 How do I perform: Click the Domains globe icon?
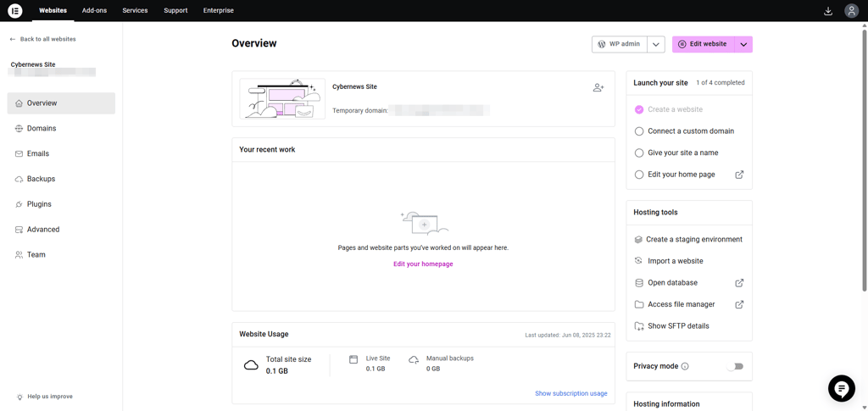(x=19, y=128)
